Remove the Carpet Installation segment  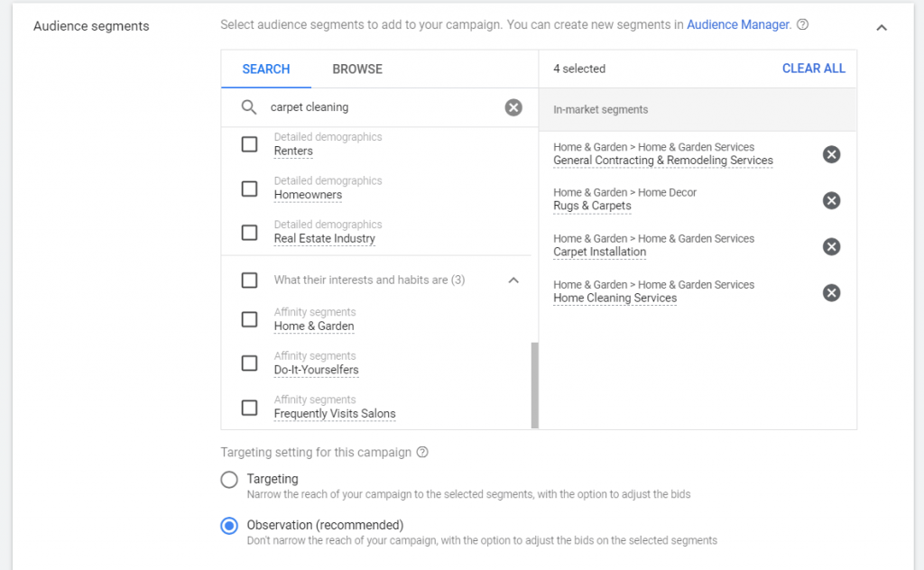(831, 246)
